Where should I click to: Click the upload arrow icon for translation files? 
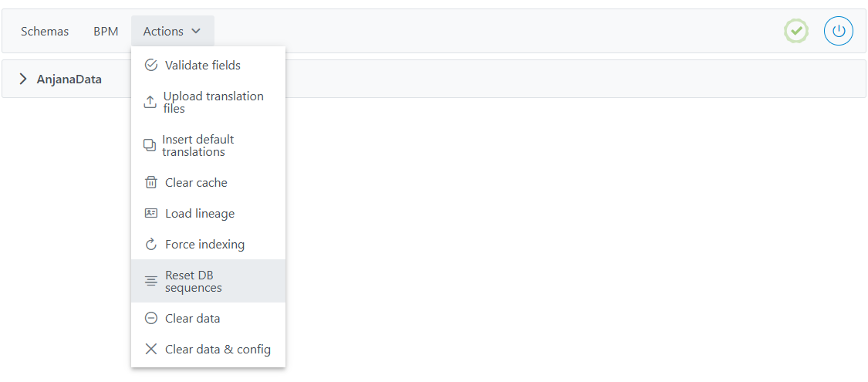150,103
